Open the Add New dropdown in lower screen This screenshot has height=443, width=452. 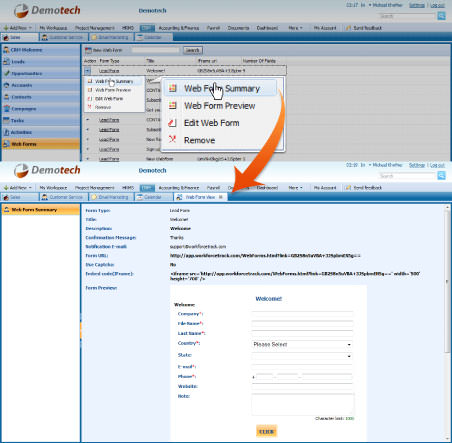click(18, 188)
